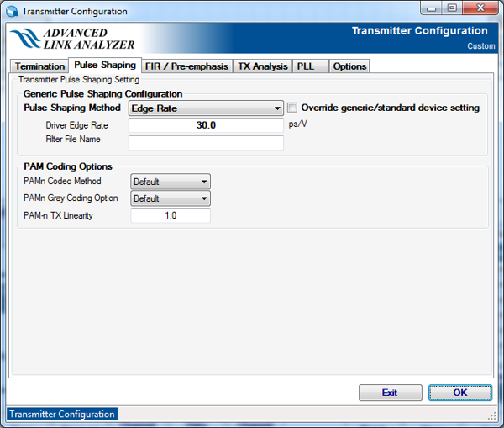
Task: Expand the Pulse Shaping Method dropdown
Action: tap(206, 108)
